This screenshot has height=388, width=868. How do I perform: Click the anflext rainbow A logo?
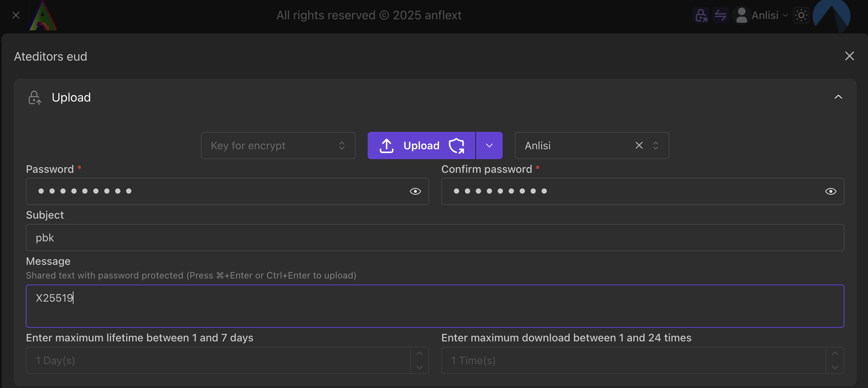[43, 16]
